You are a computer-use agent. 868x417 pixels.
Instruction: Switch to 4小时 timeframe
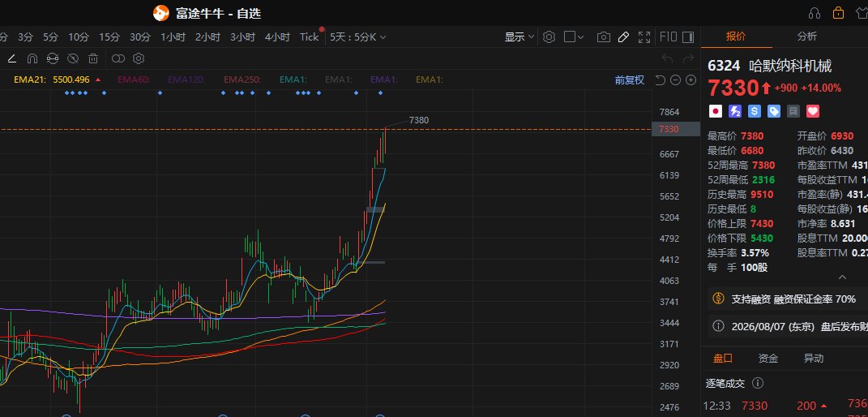(277, 37)
